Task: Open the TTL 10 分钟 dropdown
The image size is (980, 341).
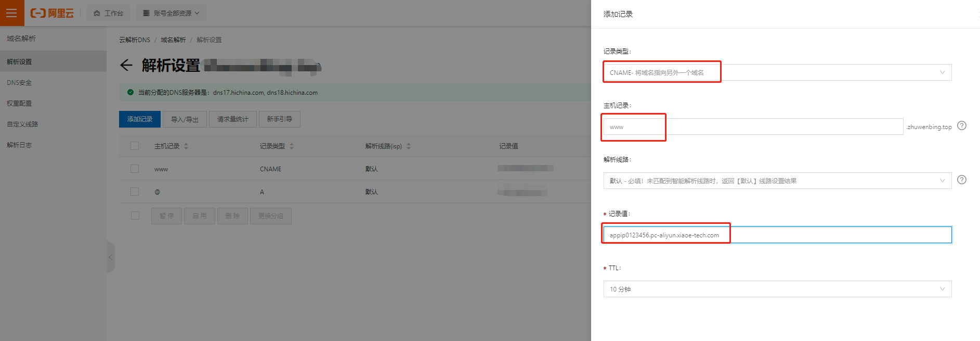Action: (x=777, y=289)
